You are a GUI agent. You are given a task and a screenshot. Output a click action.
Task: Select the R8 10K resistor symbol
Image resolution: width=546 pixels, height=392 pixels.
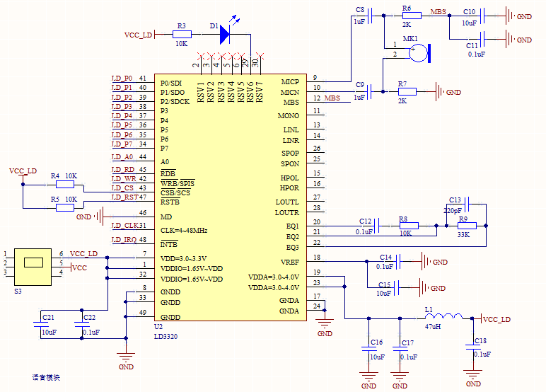(x=409, y=226)
